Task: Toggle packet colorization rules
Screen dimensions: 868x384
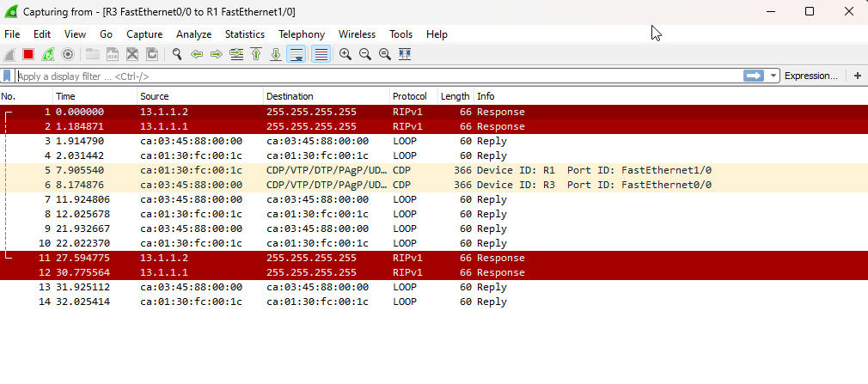Action: click(321, 54)
